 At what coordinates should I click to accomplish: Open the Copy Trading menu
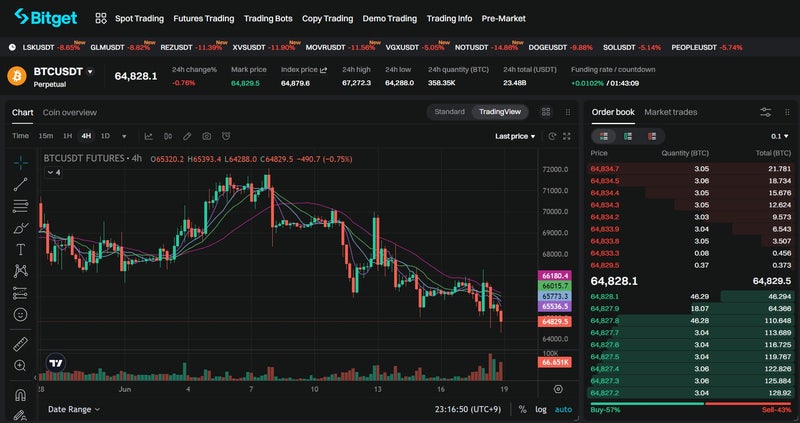pos(328,18)
